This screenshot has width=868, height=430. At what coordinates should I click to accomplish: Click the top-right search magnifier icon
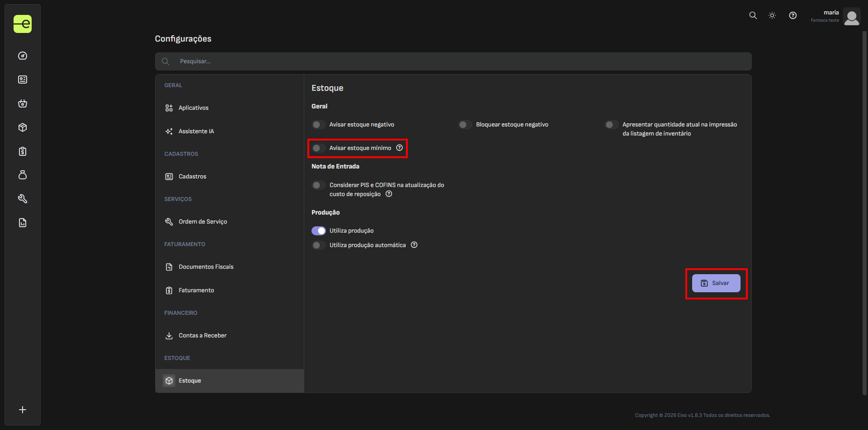753,15
